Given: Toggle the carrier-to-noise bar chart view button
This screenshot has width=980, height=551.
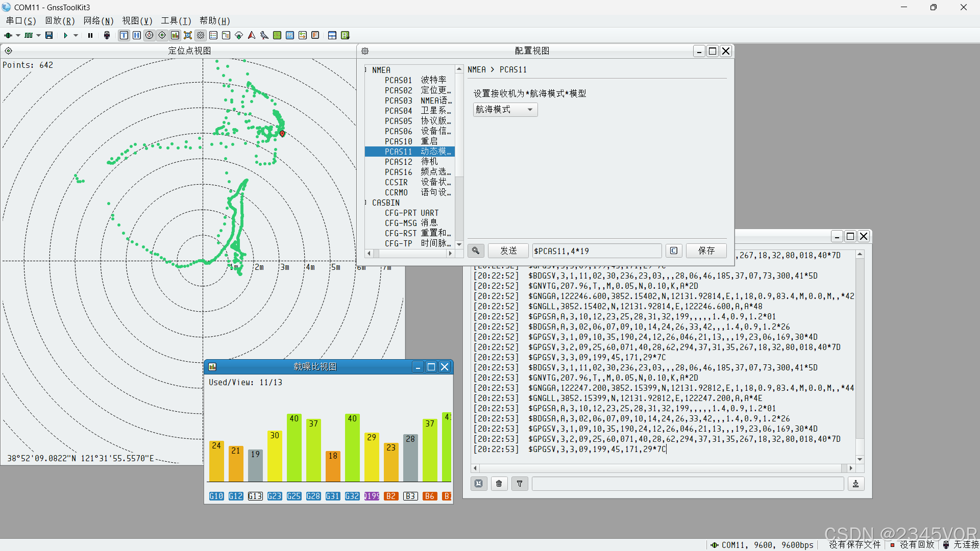Looking at the screenshot, I should pyautogui.click(x=175, y=35).
